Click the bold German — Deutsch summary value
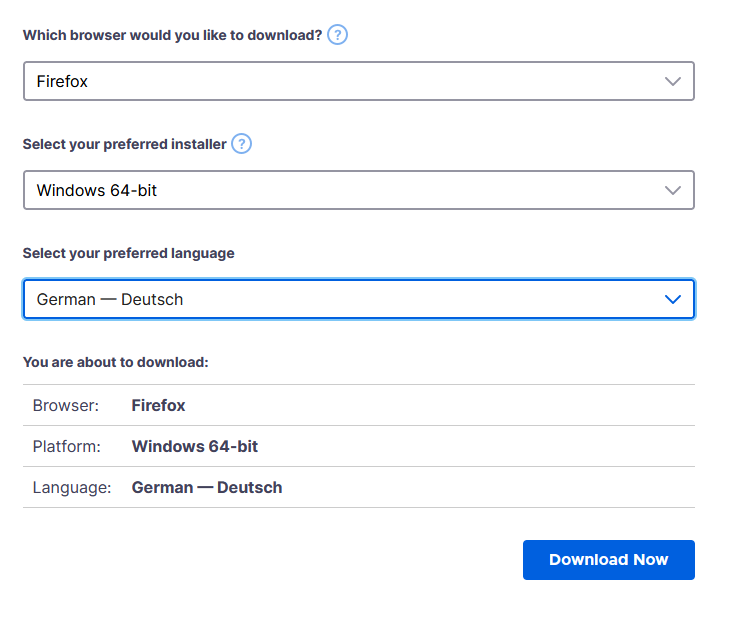The height and width of the screenshot is (619, 750). pyautogui.click(x=206, y=487)
